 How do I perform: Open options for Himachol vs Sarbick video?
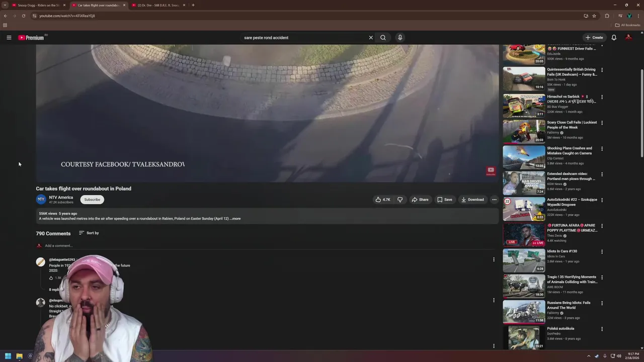[602, 97]
